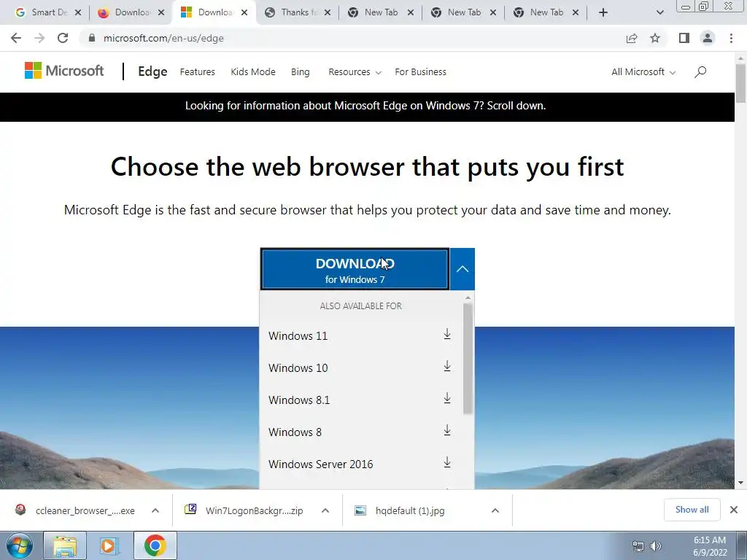Screen dimensions: 747x560
Task: Close the Firefox Download tab
Action: (161, 12)
